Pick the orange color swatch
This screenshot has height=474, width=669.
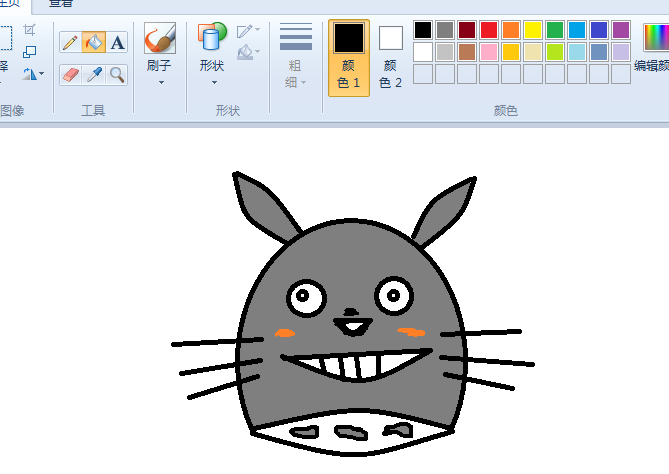pyautogui.click(x=511, y=30)
